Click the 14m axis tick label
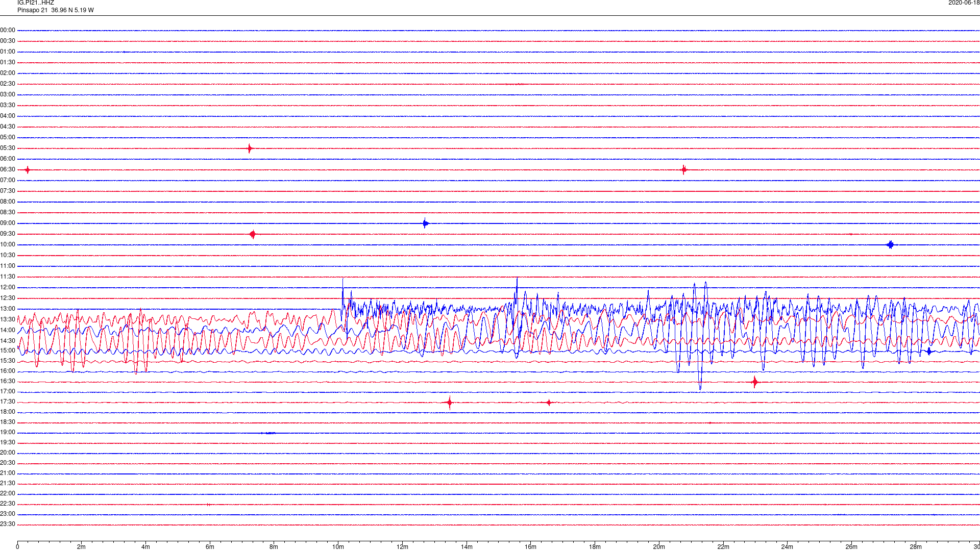The height and width of the screenshot is (551, 980). 467,547
